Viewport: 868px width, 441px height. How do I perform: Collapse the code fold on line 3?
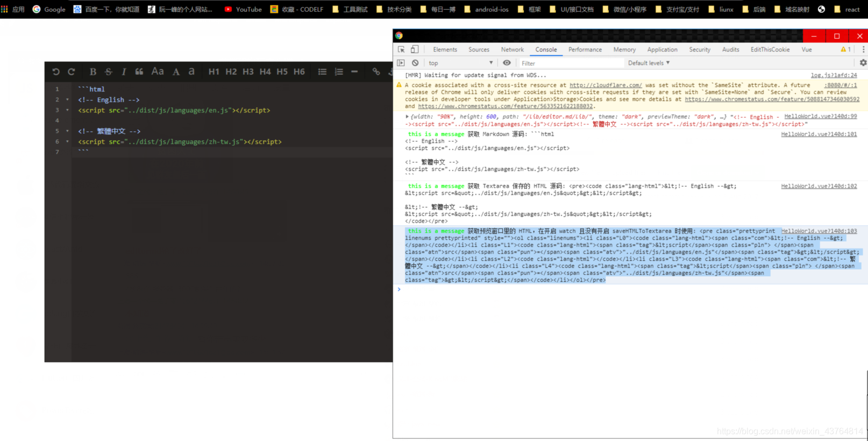pos(67,110)
